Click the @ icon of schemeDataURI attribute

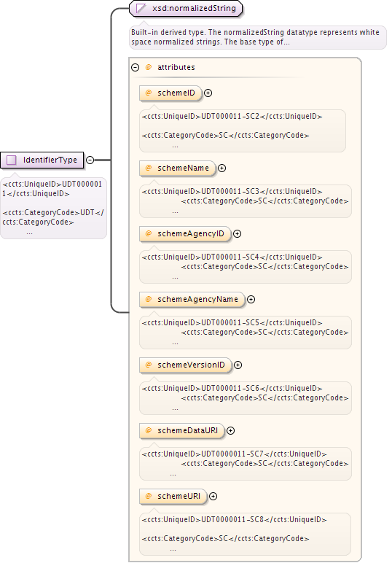[149, 430]
